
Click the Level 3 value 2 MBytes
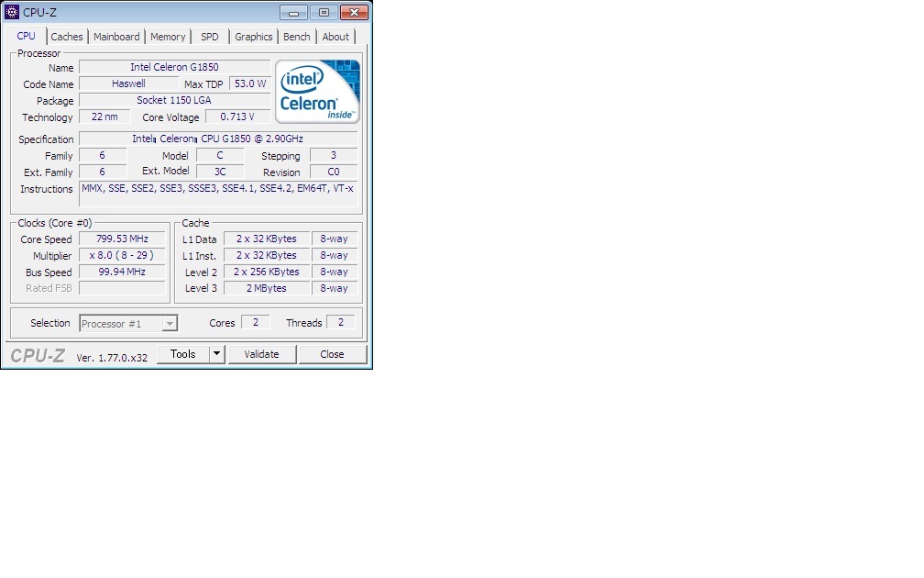tap(267, 288)
